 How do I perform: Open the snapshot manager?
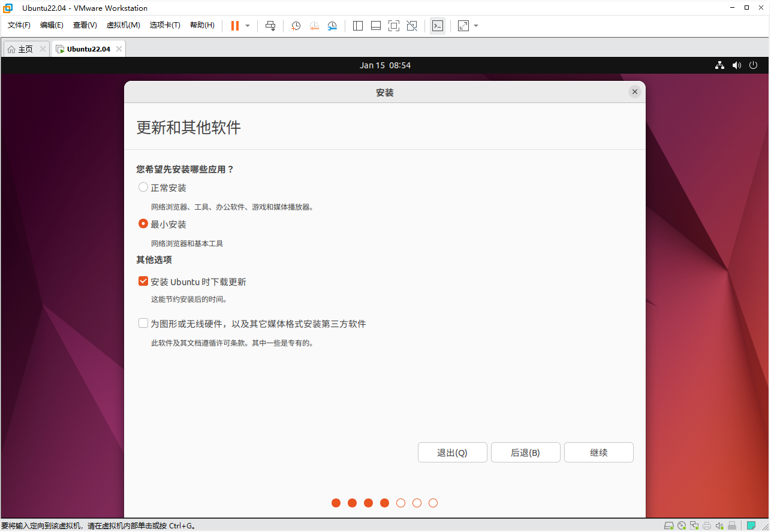click(332, 26)
